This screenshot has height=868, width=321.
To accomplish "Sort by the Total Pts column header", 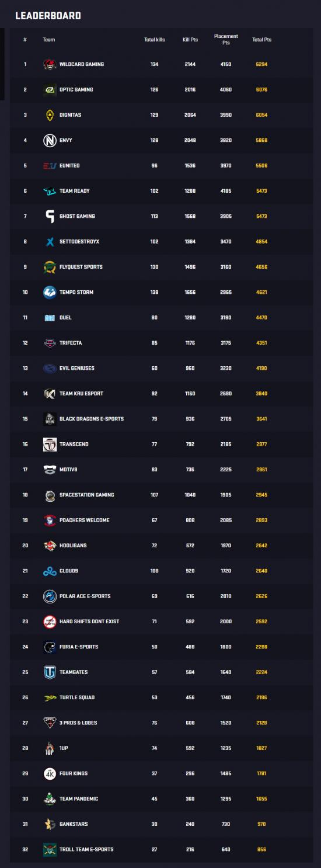I will pyautogui.click(x=261, y=40).
